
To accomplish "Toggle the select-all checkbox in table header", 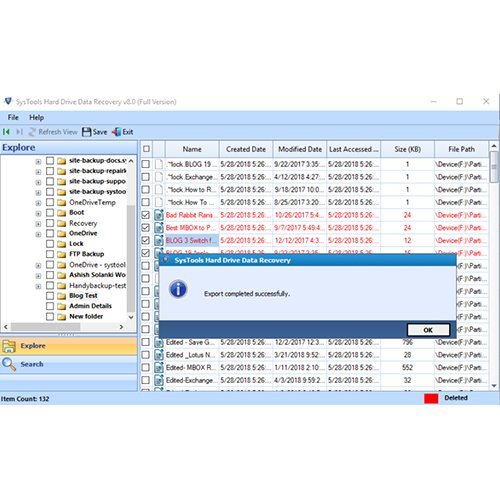I will tap(146, 149).
